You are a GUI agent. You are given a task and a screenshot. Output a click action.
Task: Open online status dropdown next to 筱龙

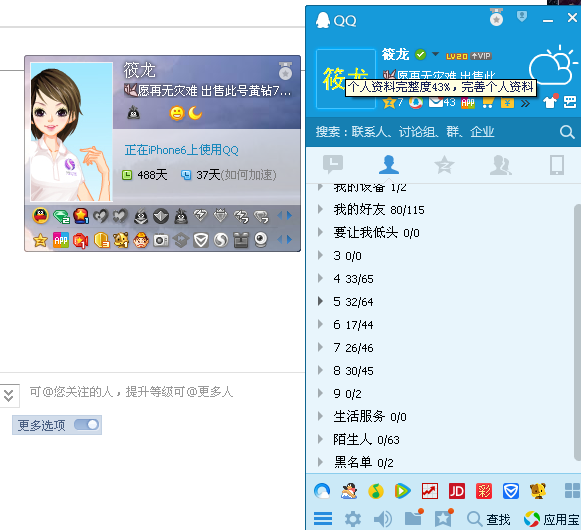[435, 54]
